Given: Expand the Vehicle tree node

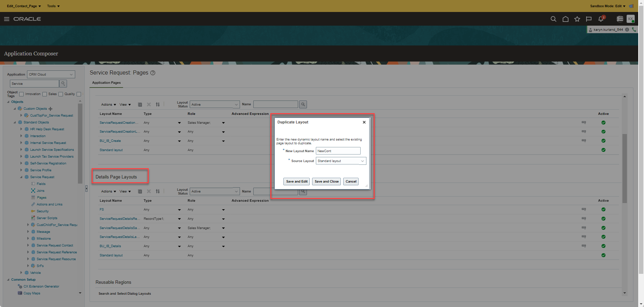Looking at the screenshot, I should (x=21, y=273).
